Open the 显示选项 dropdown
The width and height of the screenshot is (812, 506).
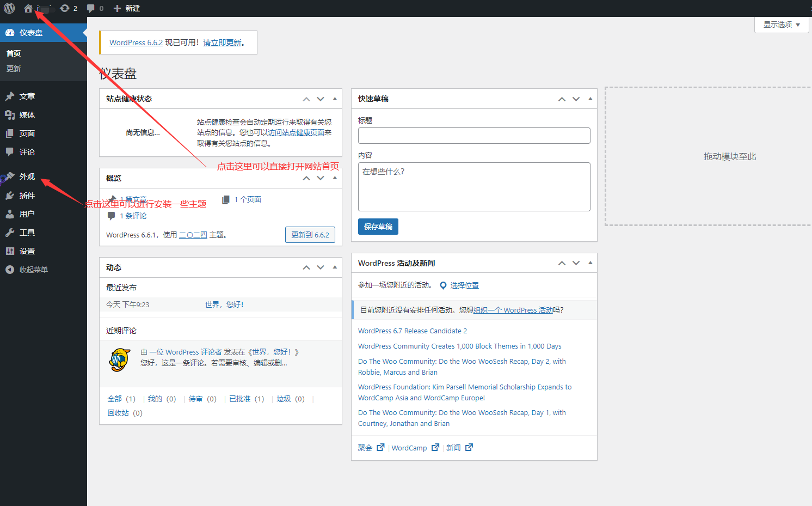pos(781,25)
